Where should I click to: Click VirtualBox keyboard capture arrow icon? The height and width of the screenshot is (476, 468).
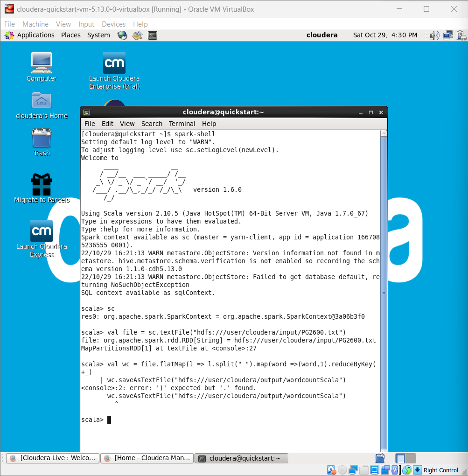[x=418, y=470]
